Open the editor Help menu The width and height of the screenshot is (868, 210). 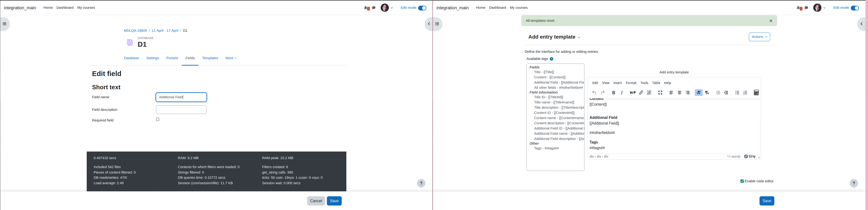[x=667, y=83]
